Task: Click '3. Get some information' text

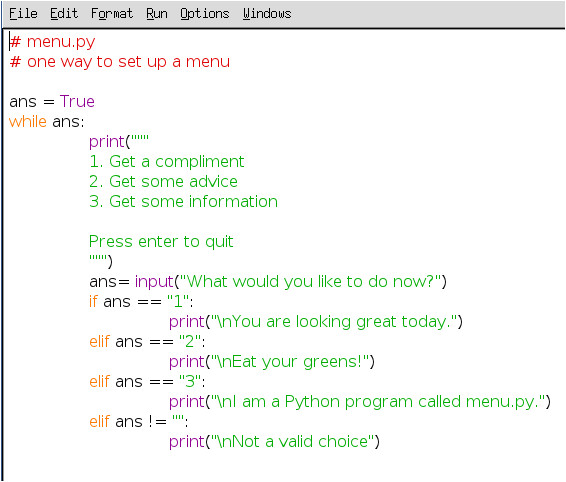Action: (x=184, y=201)
